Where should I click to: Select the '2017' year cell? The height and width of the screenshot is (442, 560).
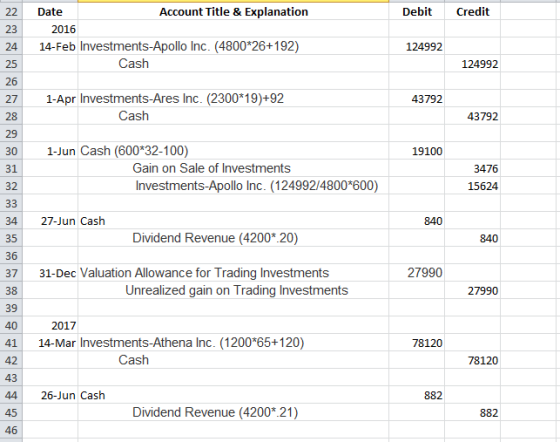point(50,326)
